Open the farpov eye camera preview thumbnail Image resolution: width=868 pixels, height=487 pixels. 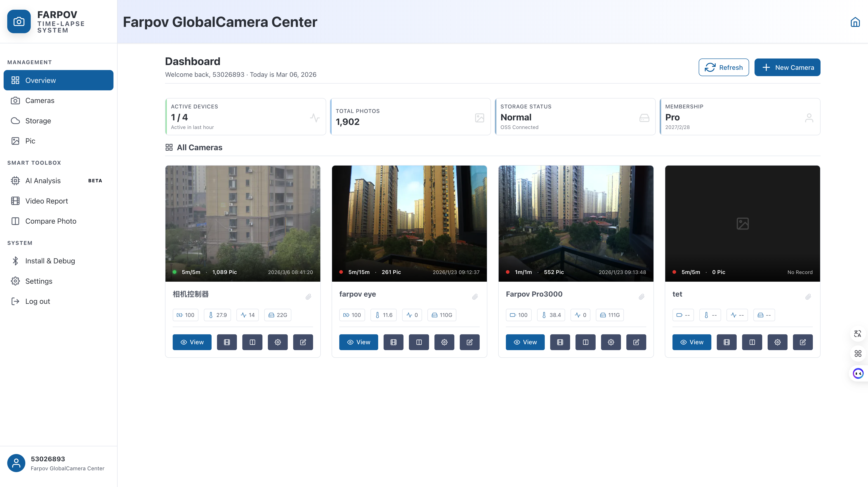[x=409, y=223]
